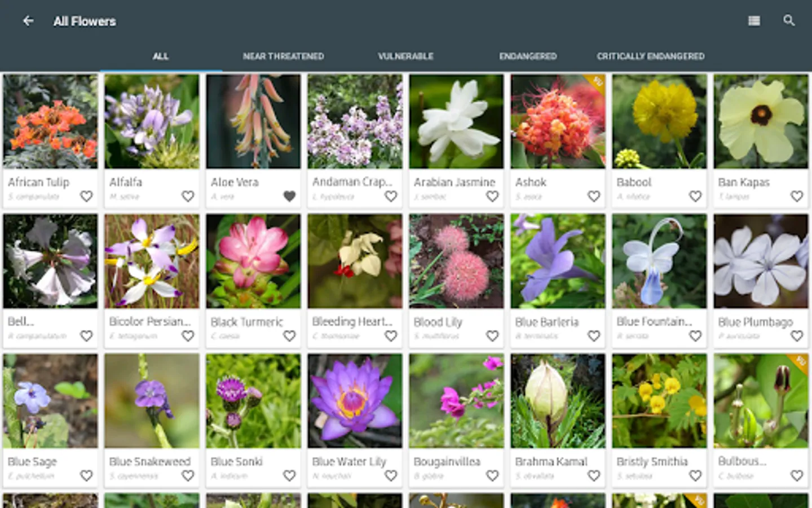Switch to Critically Endangered tab
This screenshot has width=812, height=508.
coord(651,56)
